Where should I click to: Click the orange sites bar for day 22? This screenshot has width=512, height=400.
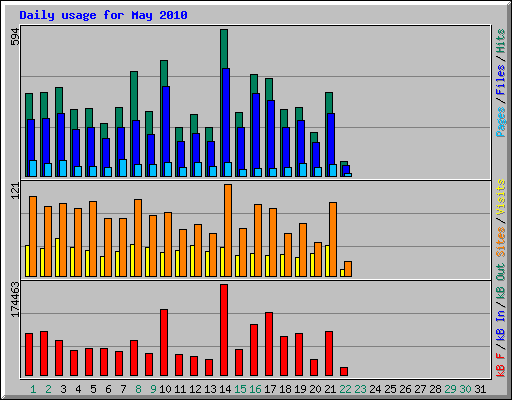(348, 269)
